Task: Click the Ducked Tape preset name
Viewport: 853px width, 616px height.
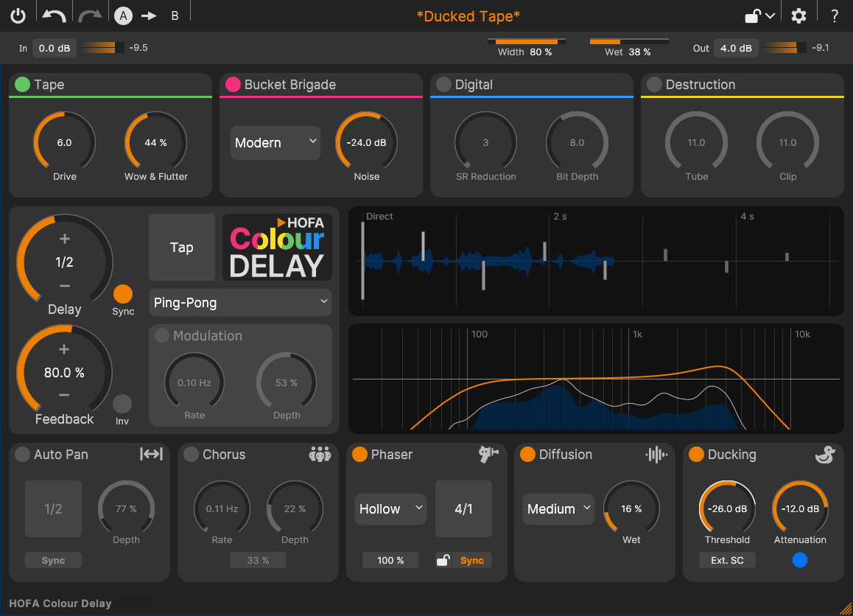Action: tap(468, 15)
